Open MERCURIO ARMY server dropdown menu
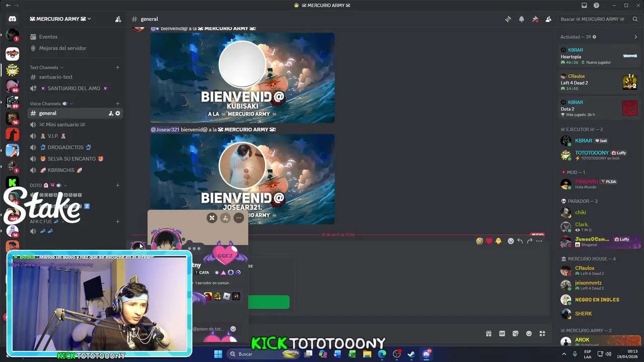 (x=60, y=19)
